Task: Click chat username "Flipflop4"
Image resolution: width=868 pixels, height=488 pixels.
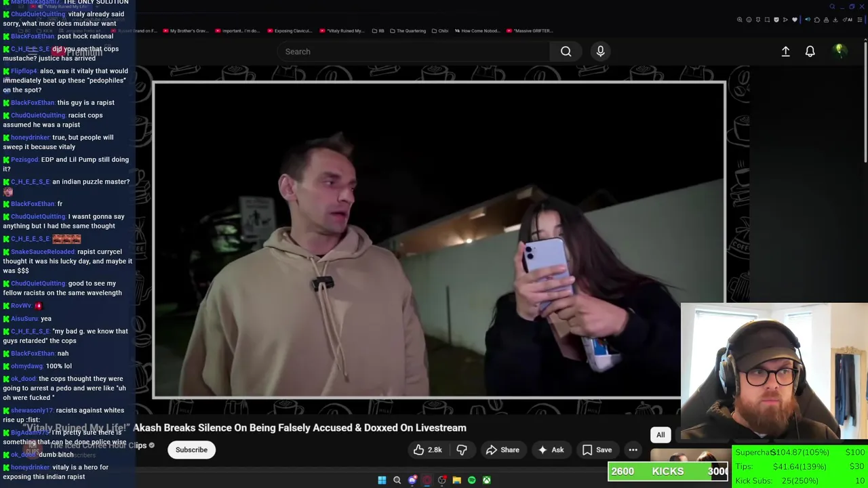Action: 24,71
